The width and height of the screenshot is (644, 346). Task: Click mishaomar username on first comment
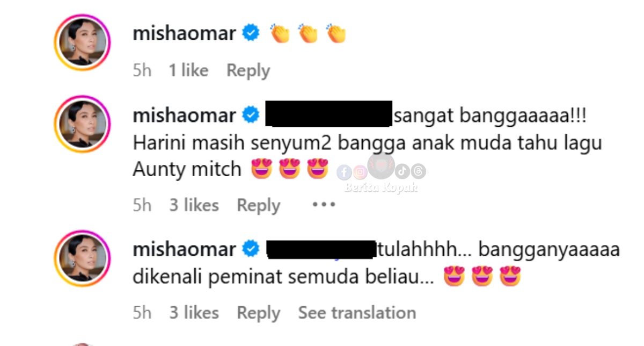tap(184, 33)
